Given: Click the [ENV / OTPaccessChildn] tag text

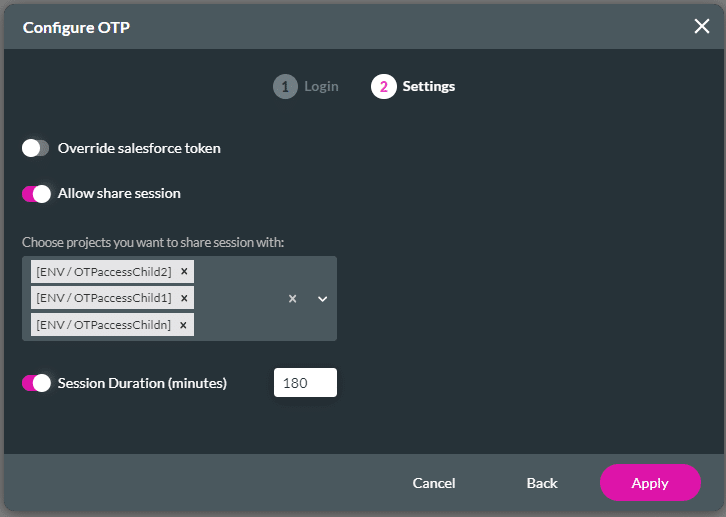Looking at the screenshot, I should point(103,325).
